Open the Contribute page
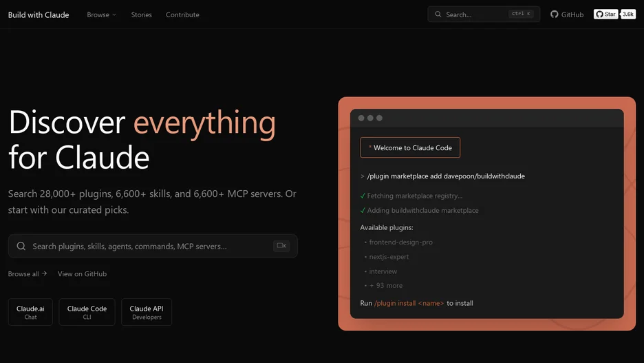 point(182,14)
